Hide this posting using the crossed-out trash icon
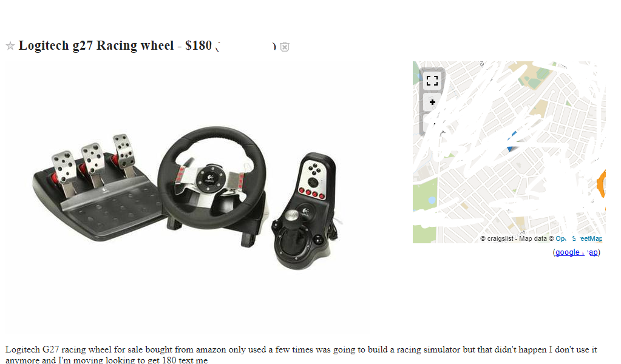The height and width of the screenshot is (364, 621). tap(284, 47)
